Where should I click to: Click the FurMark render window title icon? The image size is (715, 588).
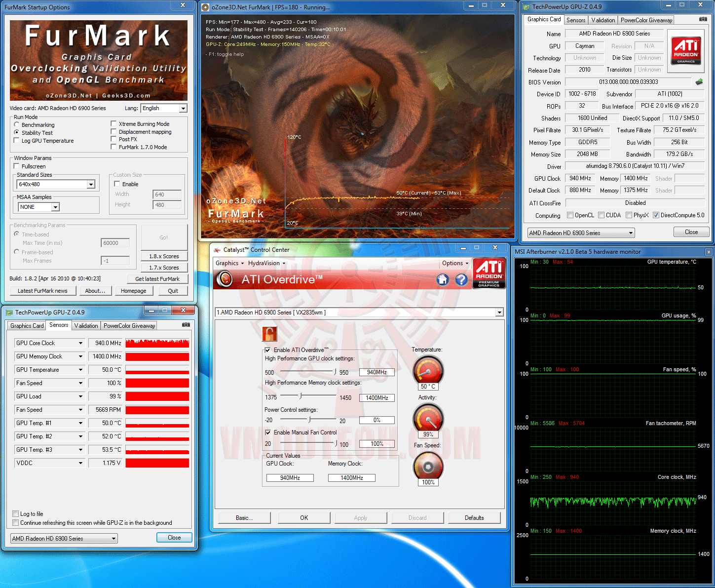click(x=205, y=7)
